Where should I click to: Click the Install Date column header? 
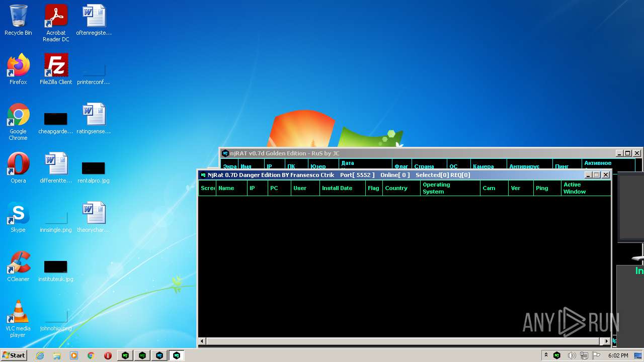click(343, 188)
